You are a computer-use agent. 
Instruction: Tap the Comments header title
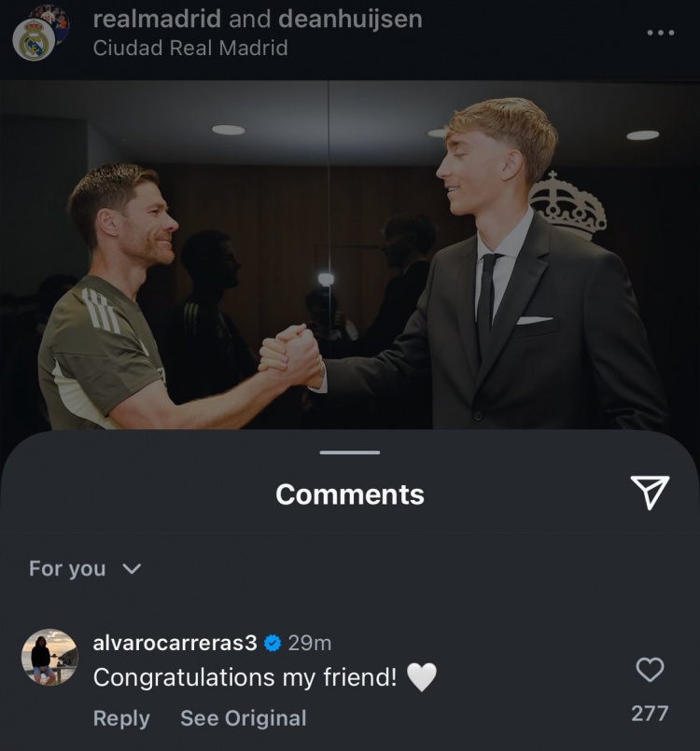click(350, 494)
